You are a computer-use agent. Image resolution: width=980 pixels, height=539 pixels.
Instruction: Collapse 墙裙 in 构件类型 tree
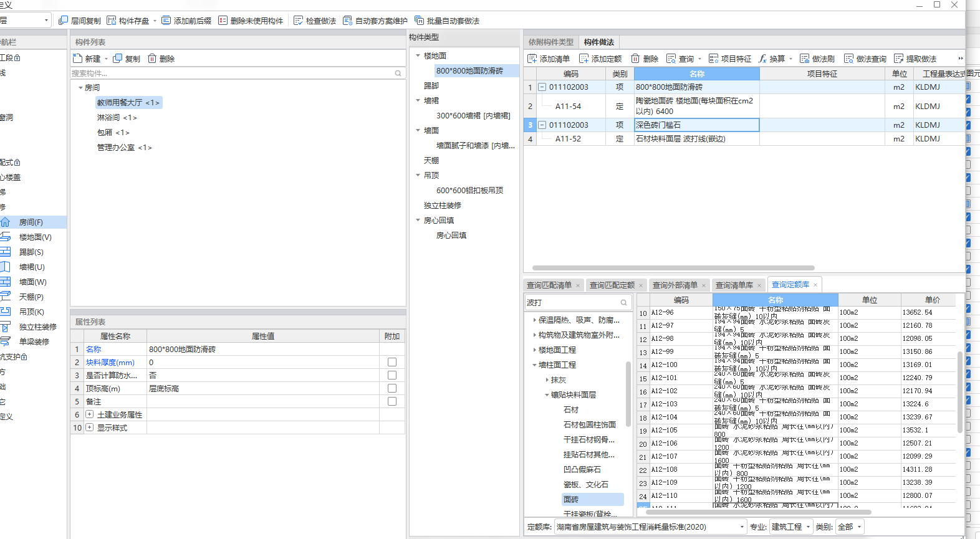click(418, 100)
